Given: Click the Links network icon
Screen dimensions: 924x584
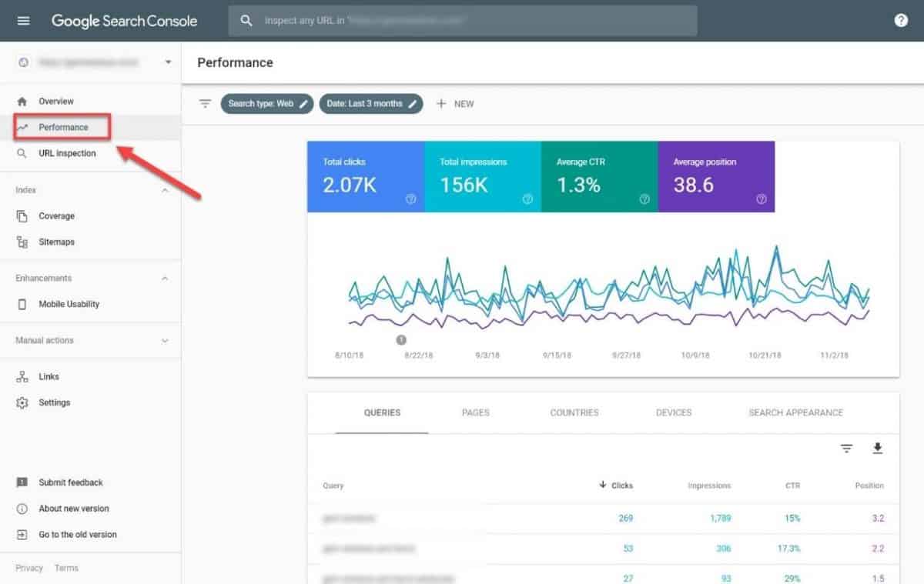Looking at the screenshot, I should pos(22,376).
